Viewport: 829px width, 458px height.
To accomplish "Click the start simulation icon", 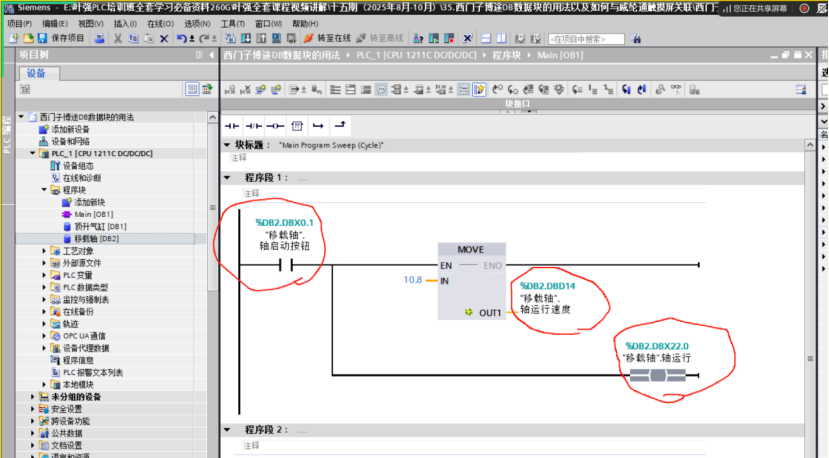I will click(276, 39).
